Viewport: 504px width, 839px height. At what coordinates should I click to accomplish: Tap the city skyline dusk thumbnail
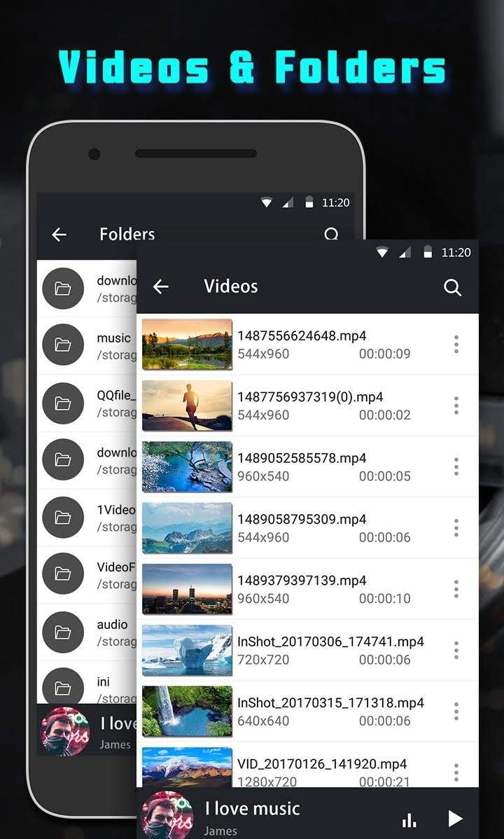[x=188, y=588]
